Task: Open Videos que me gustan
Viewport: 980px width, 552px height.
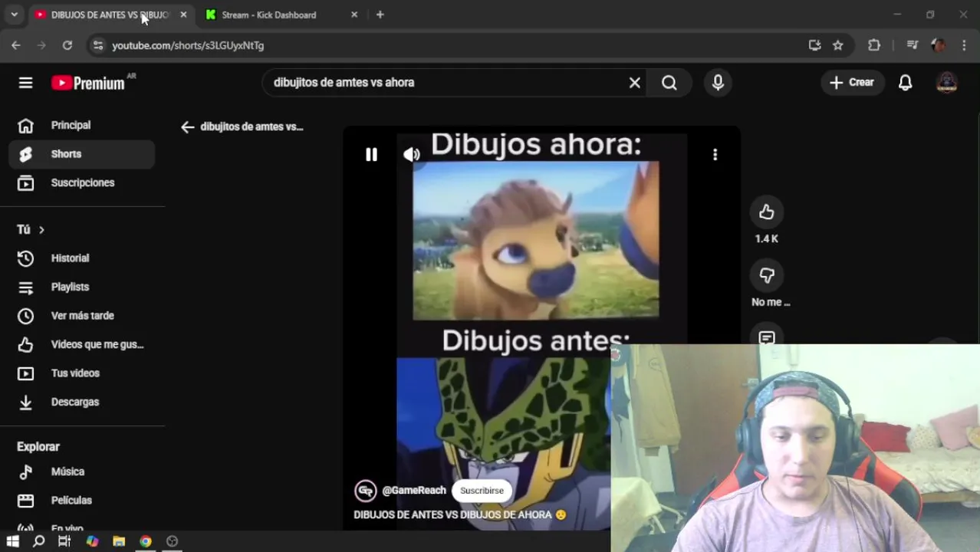Action: (82, 344)
